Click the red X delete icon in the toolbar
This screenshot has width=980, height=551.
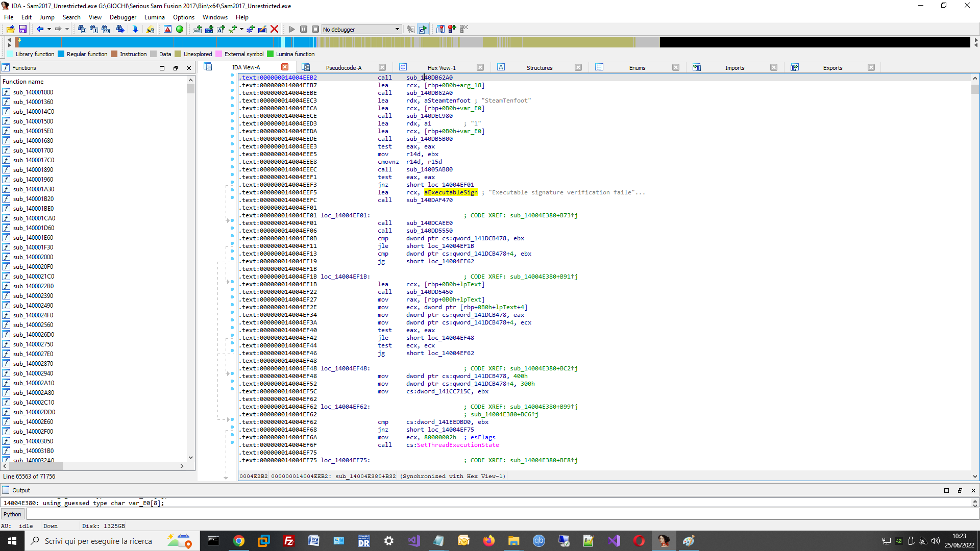pyautogui.click(x=274, y=29)
